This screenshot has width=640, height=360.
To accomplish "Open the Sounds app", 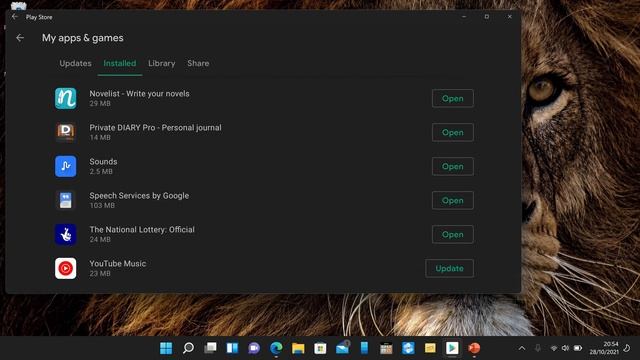I will click(x=453, y=167).
